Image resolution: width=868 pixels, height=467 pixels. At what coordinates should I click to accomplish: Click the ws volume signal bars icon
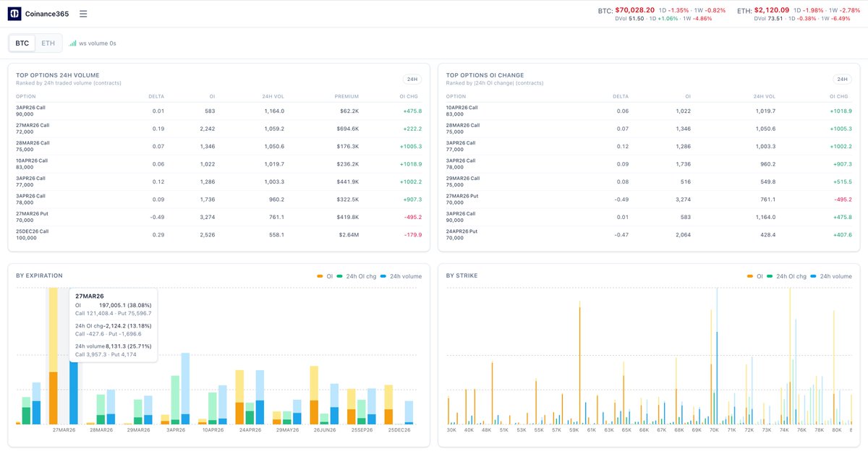[x=72, y=43]
